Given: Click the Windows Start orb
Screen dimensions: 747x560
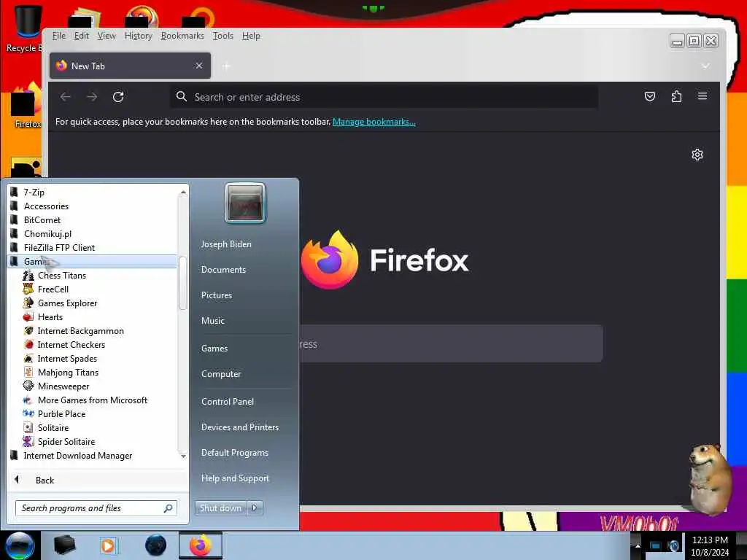Looking at the screenshot, I should click(x=20, y=545).
